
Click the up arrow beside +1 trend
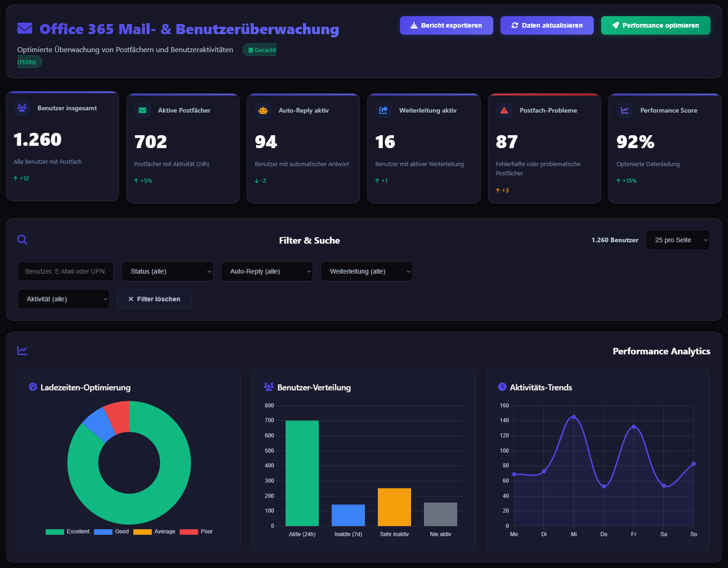(377, 181)
